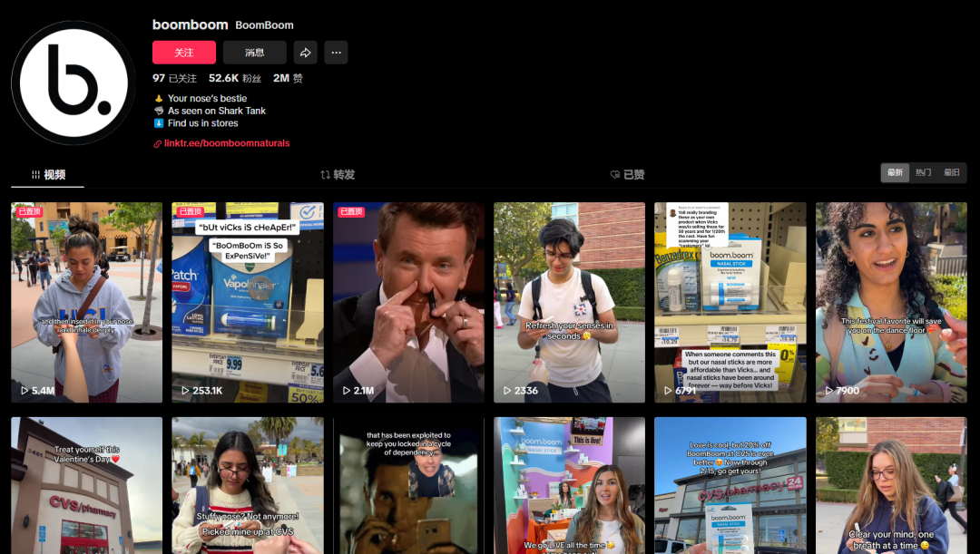The height and width of the screenshot is (554, 980).
Task: Switch to the 视频 videos tab
Action: (48, 175)
